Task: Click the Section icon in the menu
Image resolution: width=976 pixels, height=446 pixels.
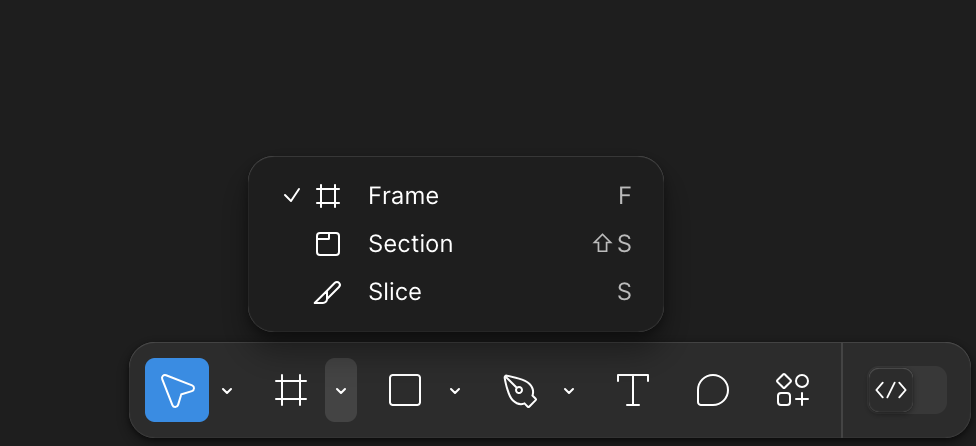Action: [x=328, y=244]
